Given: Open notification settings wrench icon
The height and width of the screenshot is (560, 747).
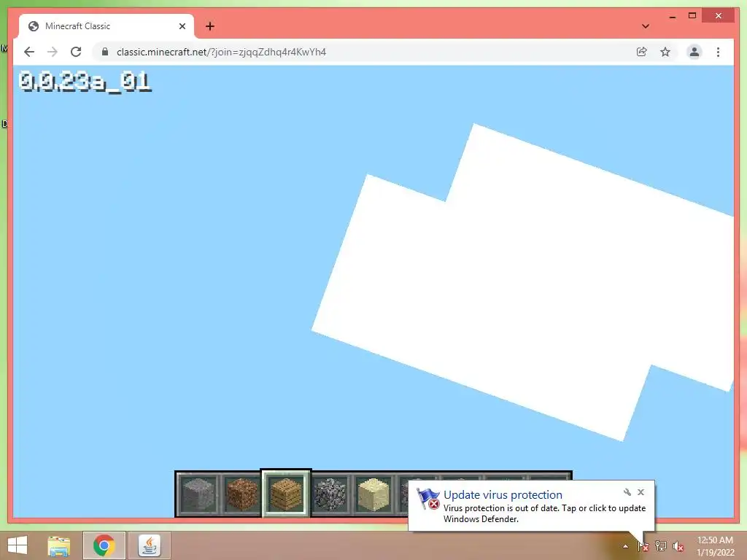Looking at the screenshot, I should [627, 492].
